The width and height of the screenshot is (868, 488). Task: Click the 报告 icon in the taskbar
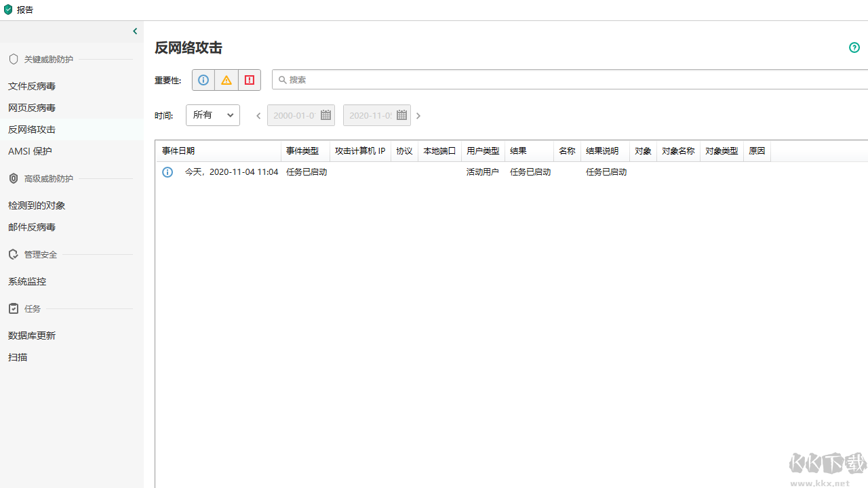7,9
